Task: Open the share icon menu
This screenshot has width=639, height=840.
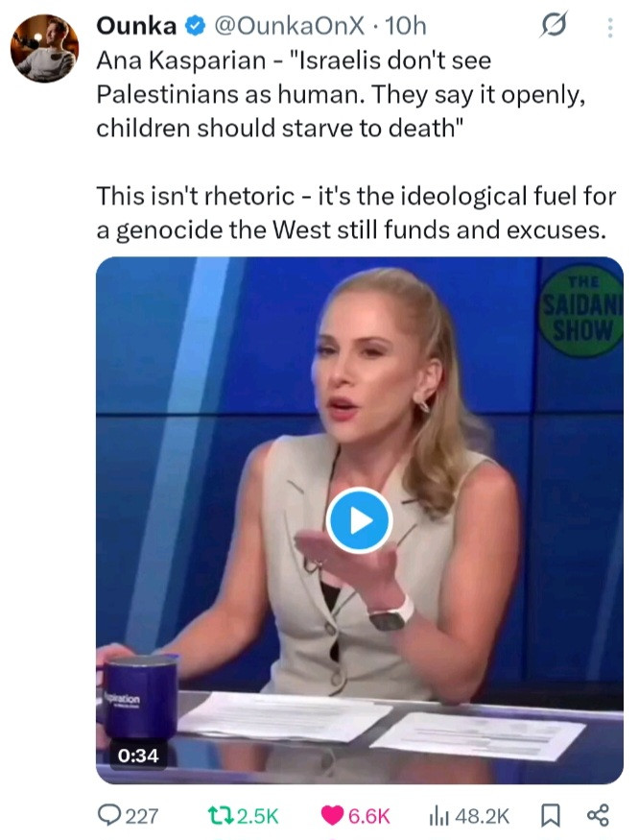Action: (598, 815)
